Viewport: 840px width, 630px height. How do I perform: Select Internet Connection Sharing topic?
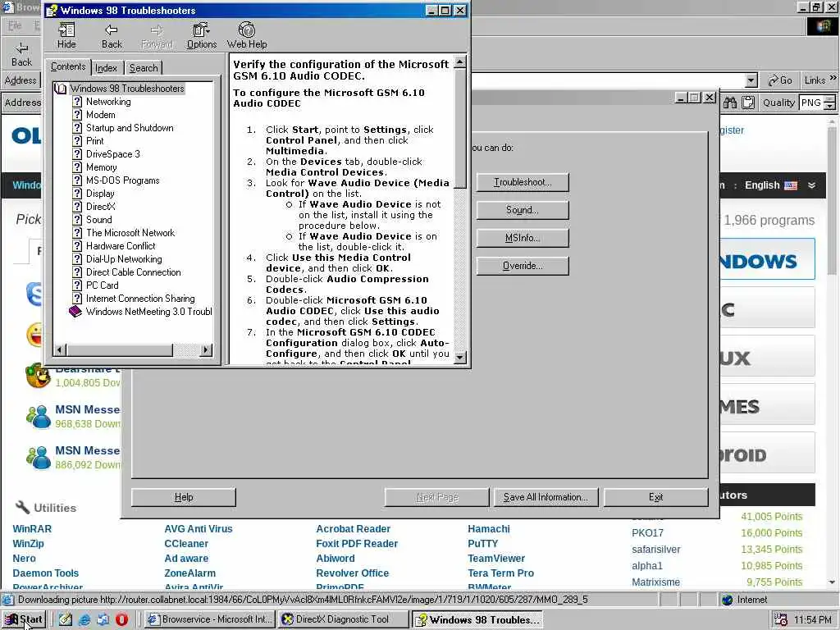140,299
